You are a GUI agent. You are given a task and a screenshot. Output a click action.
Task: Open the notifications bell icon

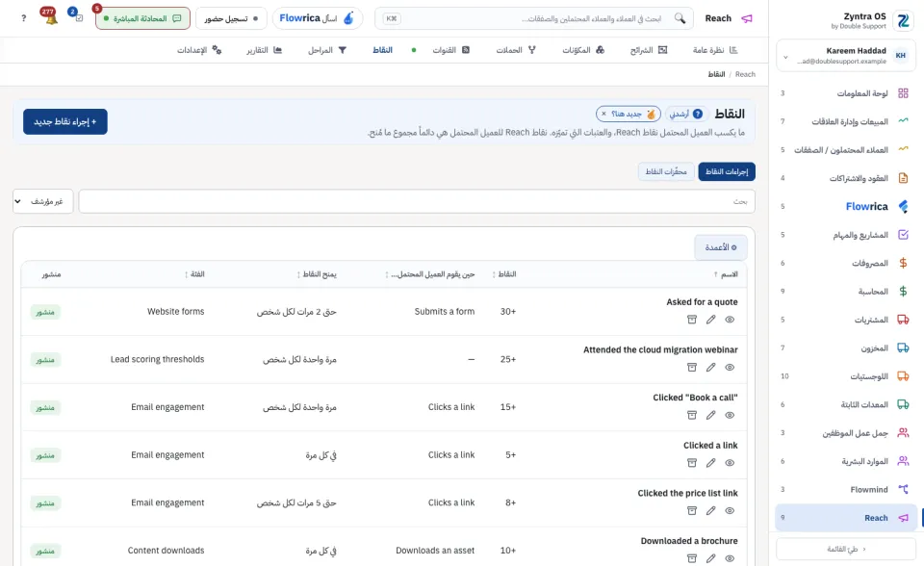click(51, 17)
